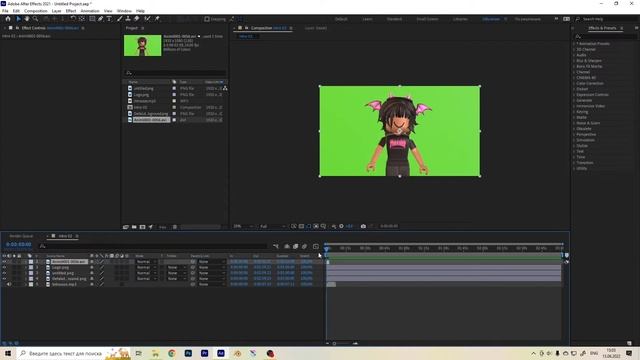
Task: Select the Eraser tool
Action: pyautogui.click(x=137, y=19)
